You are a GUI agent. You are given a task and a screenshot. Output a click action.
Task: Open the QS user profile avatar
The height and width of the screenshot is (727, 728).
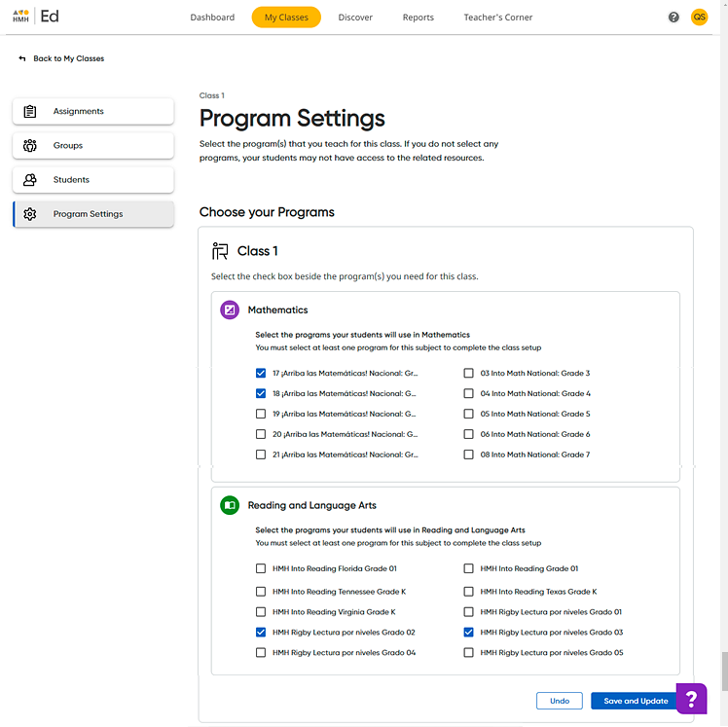(x=699, y=18)
